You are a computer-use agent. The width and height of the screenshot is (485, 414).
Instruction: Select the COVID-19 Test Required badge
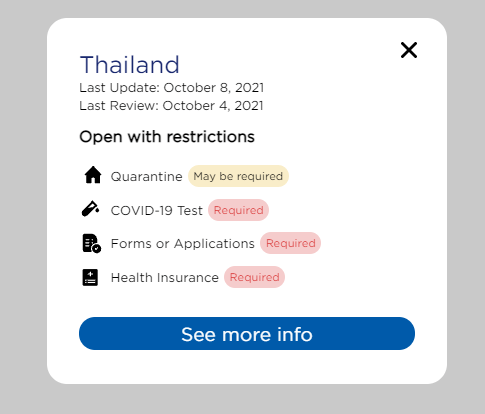238,210
